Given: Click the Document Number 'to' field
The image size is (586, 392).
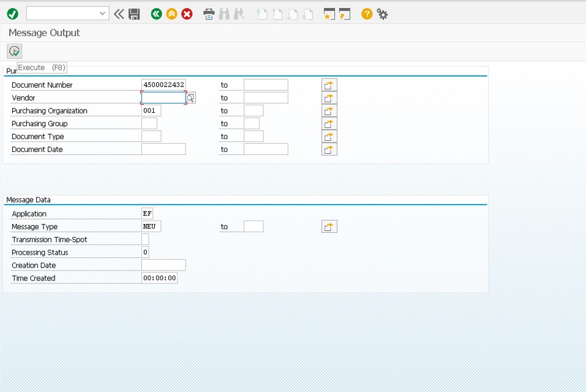Looking at the screenshot, I should tap(266, 85).
